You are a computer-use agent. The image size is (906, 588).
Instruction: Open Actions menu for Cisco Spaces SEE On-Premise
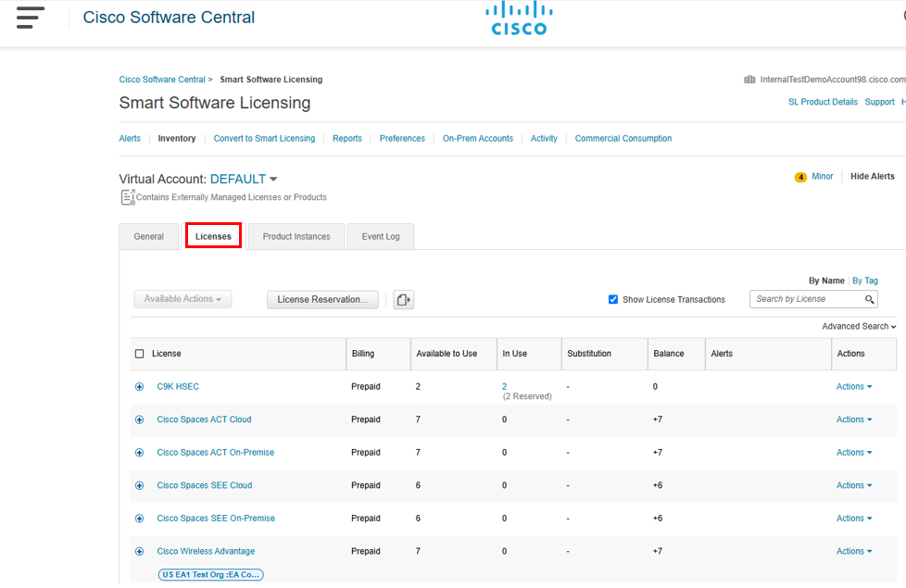pyautogui.click(x=854, y=519)
